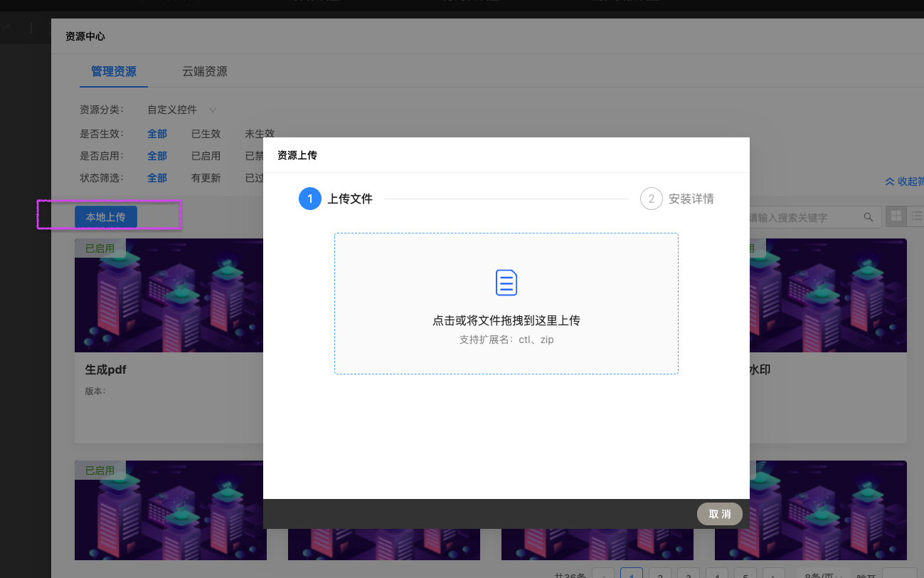The height and width of the screenshot is (578, 924).
Task: Click the search magnifier icon
Action: point(868,217)
